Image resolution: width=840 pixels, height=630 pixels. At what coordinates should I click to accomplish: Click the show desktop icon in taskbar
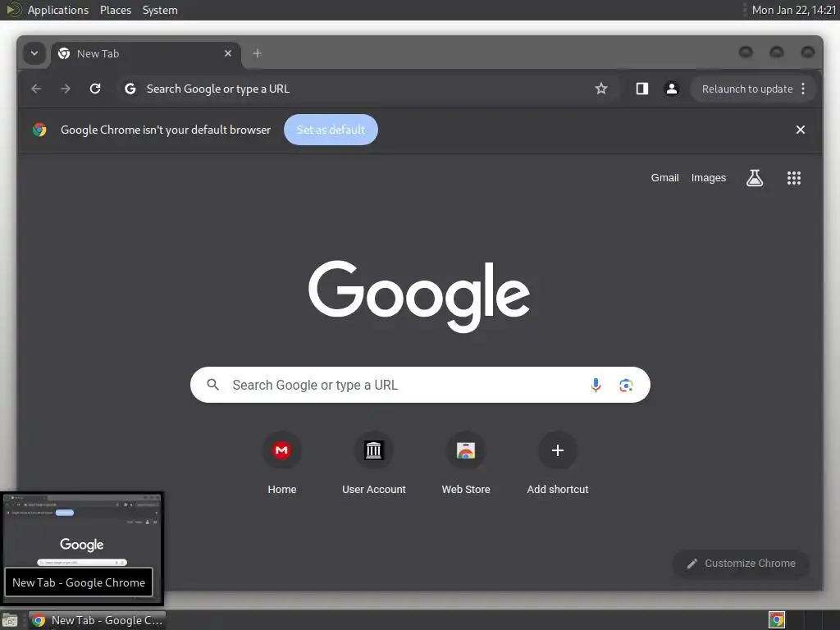coord(10,620)
